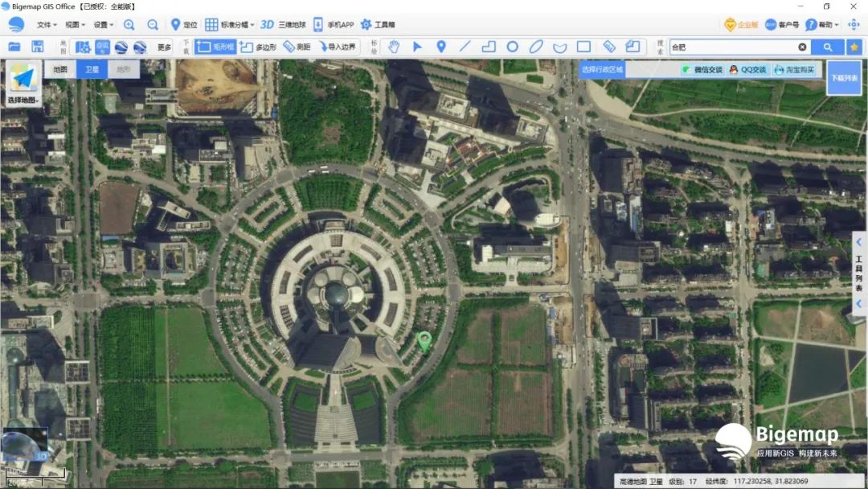Select the circle drawing tool
The image size is (868, 489).
point(513,47)
